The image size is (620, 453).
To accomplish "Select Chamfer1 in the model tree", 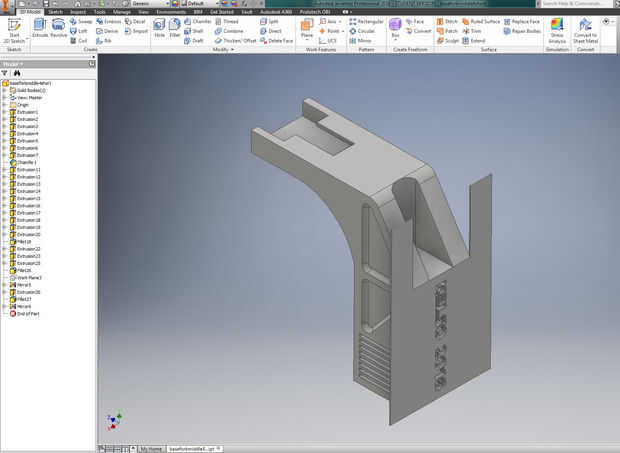I will (27, 162).
